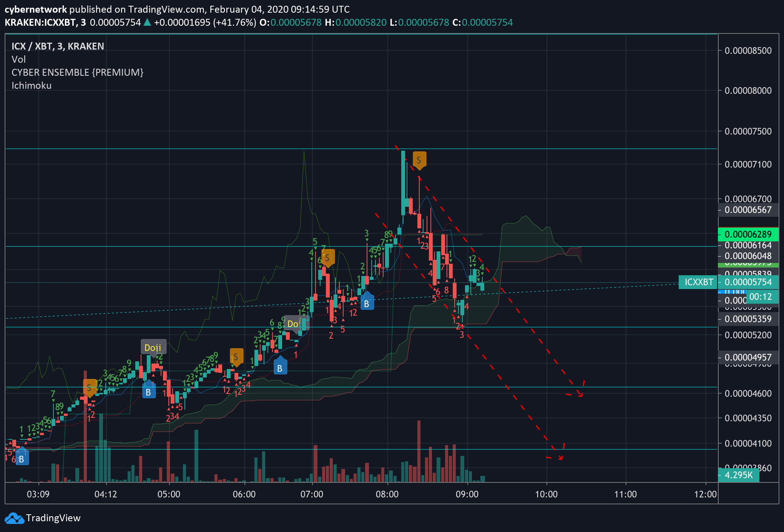
Task: Click the ICXXBT symbol tag on the price axis
Action: [699, 282]
